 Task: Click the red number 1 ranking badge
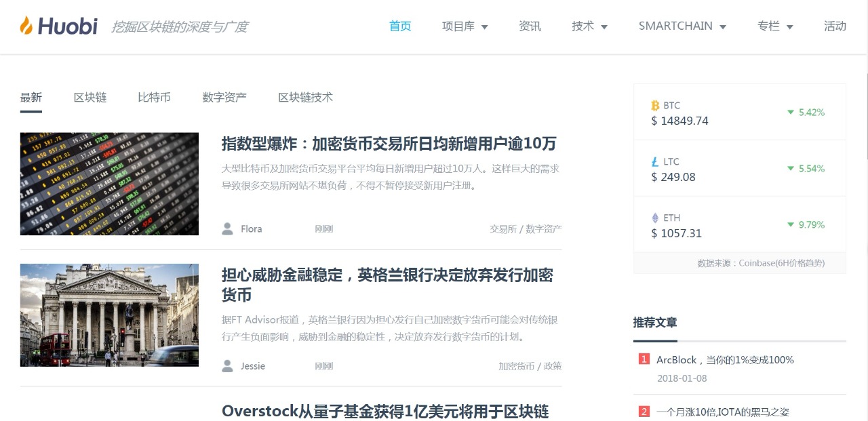(x=644, y=359)
